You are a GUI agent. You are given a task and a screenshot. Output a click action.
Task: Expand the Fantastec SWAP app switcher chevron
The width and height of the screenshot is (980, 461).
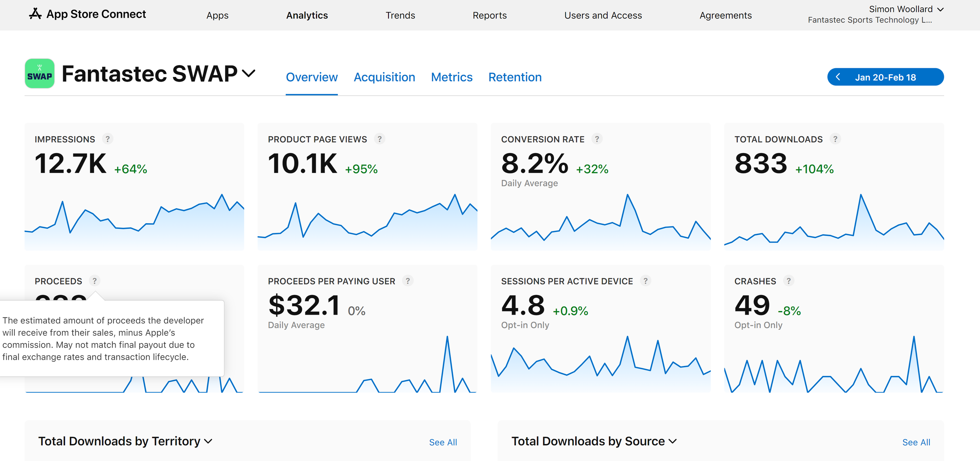(x=249, y=73)
